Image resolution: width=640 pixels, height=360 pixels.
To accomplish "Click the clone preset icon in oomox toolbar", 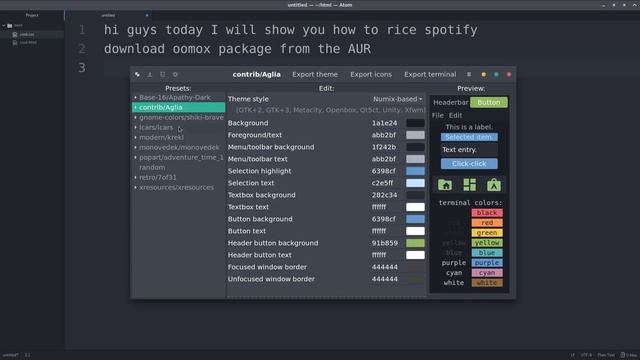I will (138, 74).
